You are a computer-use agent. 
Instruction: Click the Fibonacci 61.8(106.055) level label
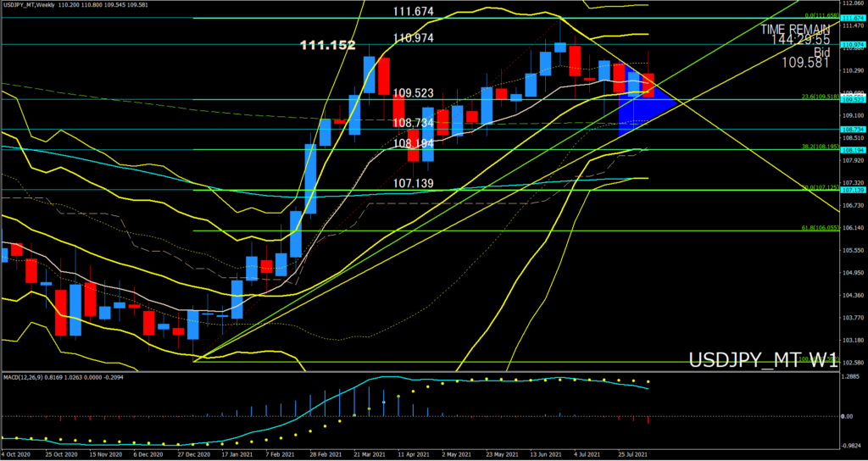(x=821, y=227)
